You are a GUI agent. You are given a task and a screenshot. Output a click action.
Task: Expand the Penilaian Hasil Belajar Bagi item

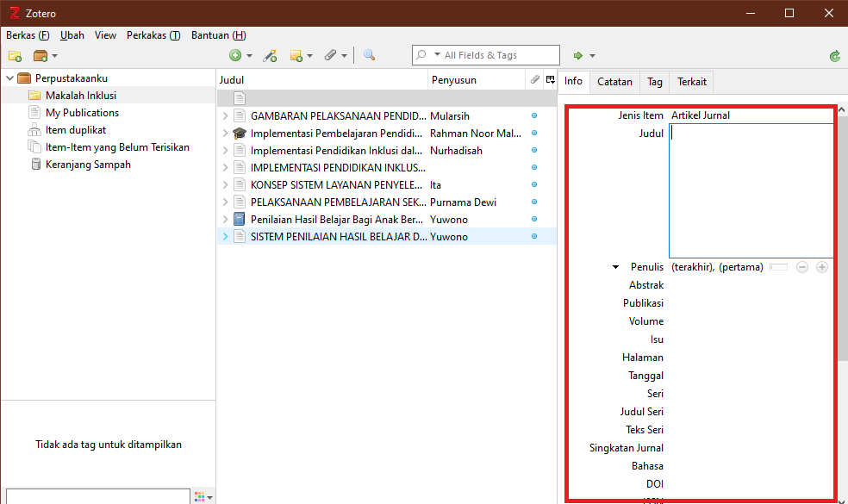click(226, 220)
